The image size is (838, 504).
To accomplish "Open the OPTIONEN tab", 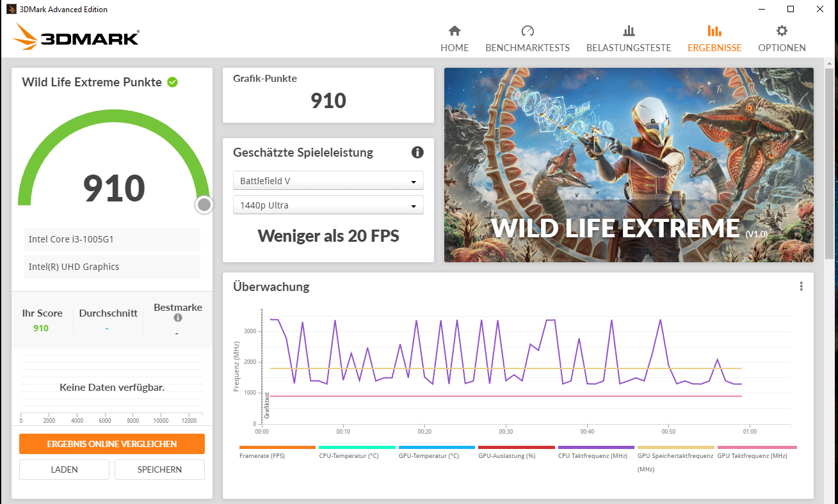I will point(782,39).
